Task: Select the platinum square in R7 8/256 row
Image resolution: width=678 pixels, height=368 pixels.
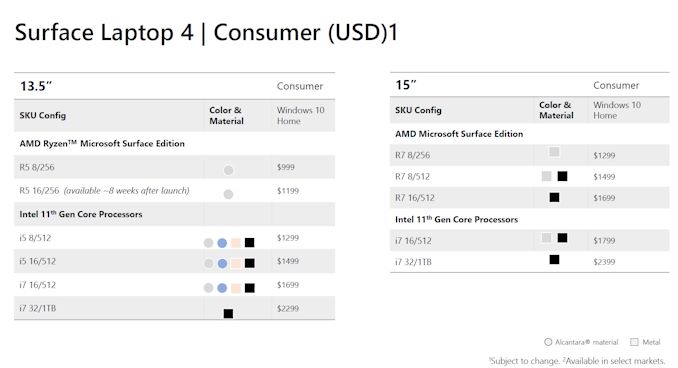Action: tap(554, 152)
